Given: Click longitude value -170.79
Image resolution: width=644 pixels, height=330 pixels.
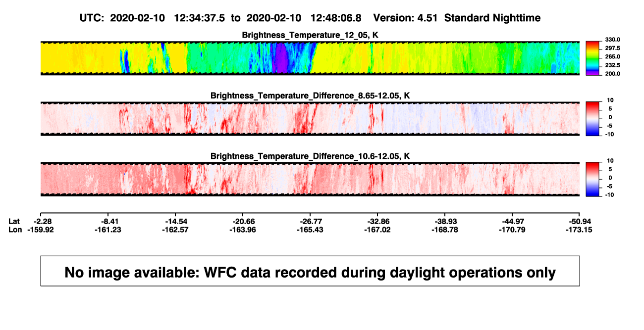Looking at the screenshot, I should point(512,230).
